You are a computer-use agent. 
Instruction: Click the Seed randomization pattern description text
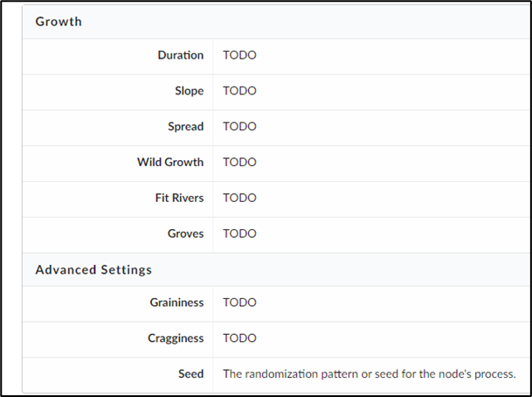coord(370,373)
